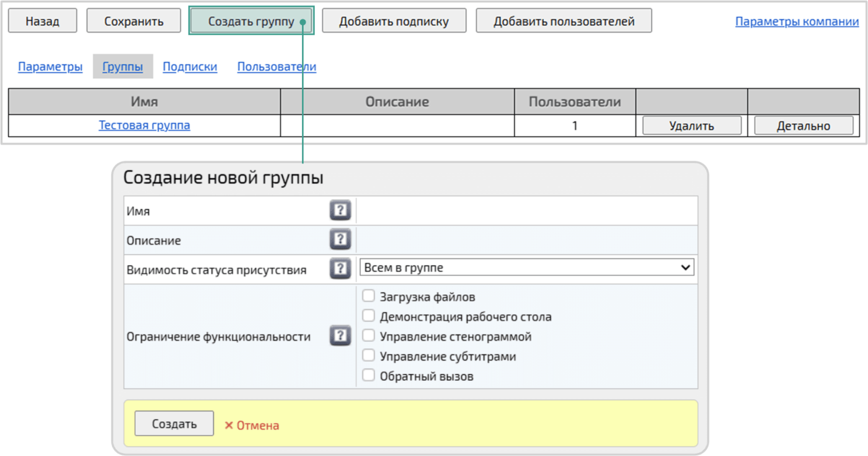
Task: Click the Создать группу button
Action: point(251,20)
